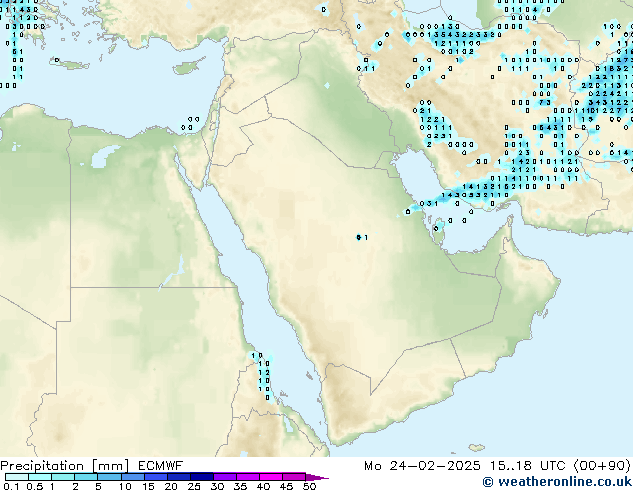Image resolution: width=634 pixels, height=490 pixels.
Task: Click the 'Mo 24-02-2025' date text
Action: (x=423, y=466)
